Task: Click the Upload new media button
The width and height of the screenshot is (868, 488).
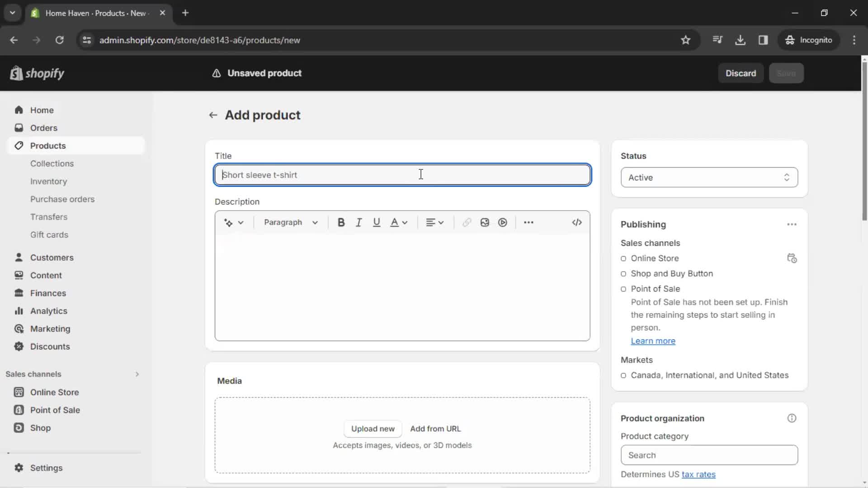Action: pos(373,428)
